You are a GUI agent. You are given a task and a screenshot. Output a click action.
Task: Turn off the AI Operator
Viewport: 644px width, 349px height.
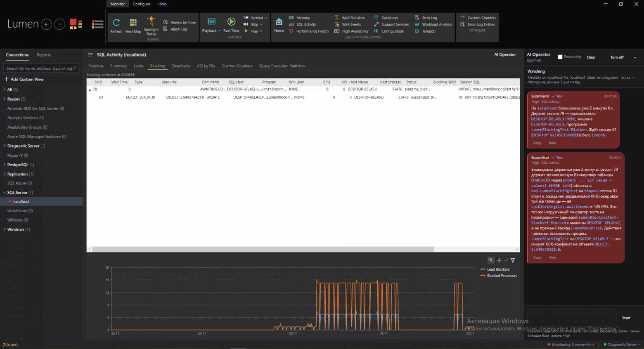pyautogui.click(x=617, y=57)
